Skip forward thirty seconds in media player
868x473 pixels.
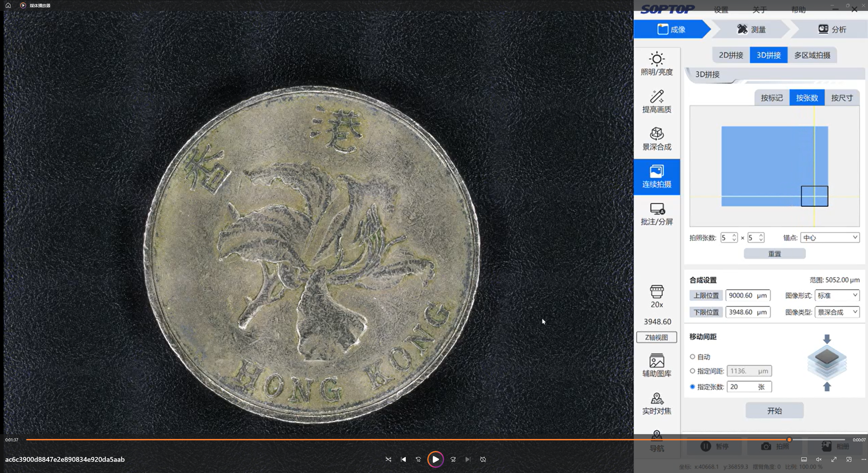[453, 459]
